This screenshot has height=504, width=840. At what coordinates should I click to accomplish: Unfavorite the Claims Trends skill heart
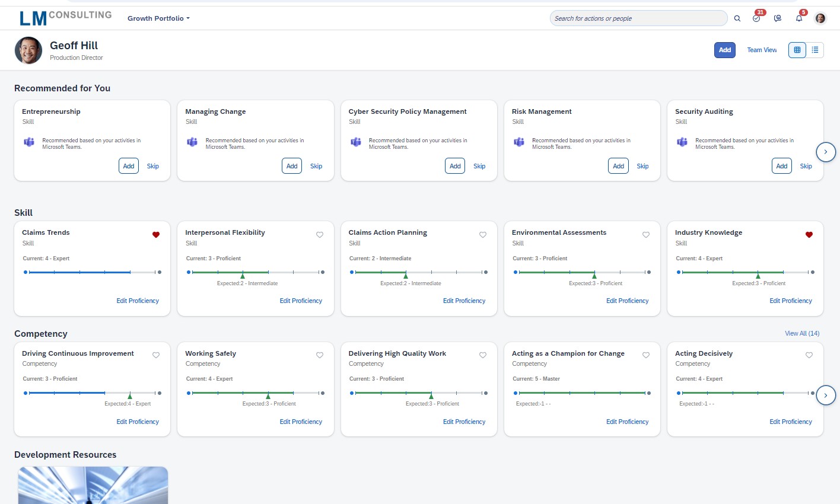pyautogui.click(x=156, y=235)
